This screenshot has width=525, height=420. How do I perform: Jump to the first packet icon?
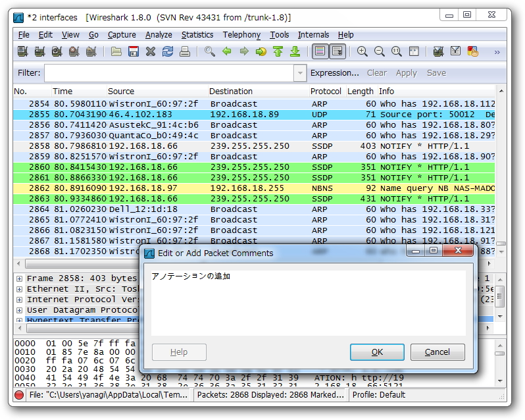coord(278,51)
